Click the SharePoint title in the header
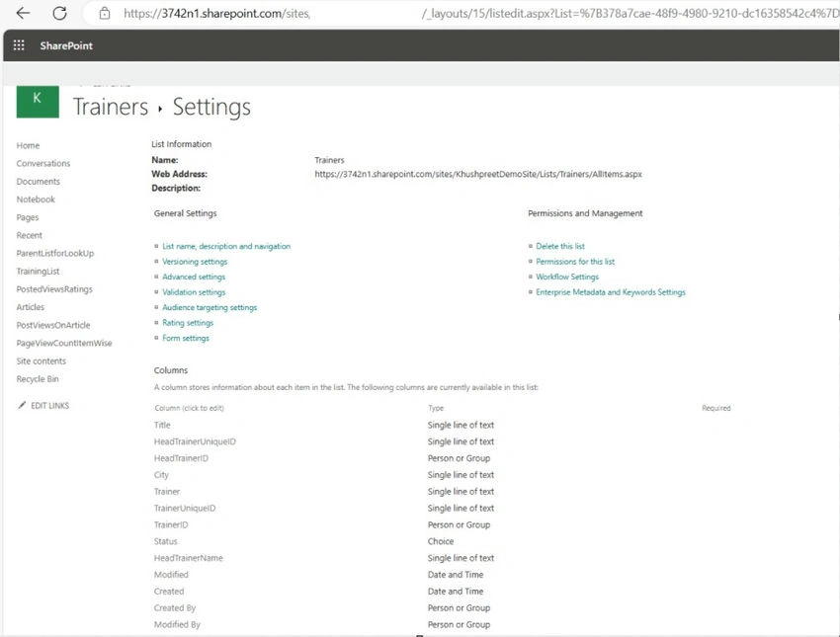Image resolution: width=840 pixels, height=637 pixels. (66, 45)
